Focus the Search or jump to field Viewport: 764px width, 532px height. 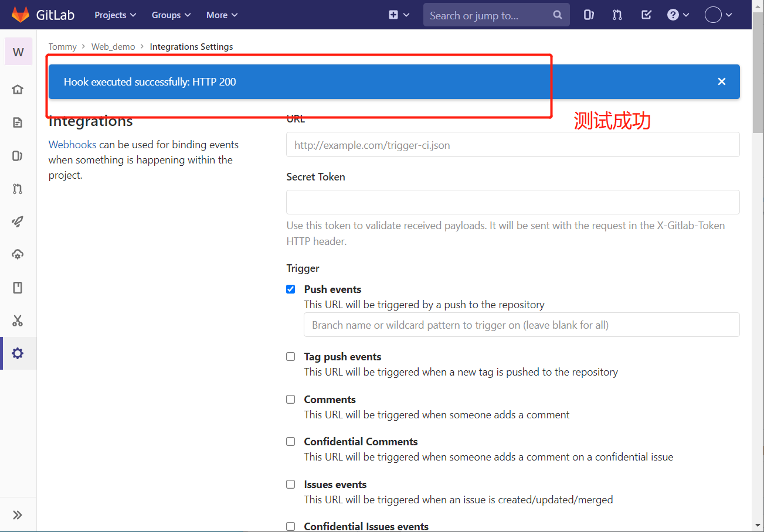[496, 15]
